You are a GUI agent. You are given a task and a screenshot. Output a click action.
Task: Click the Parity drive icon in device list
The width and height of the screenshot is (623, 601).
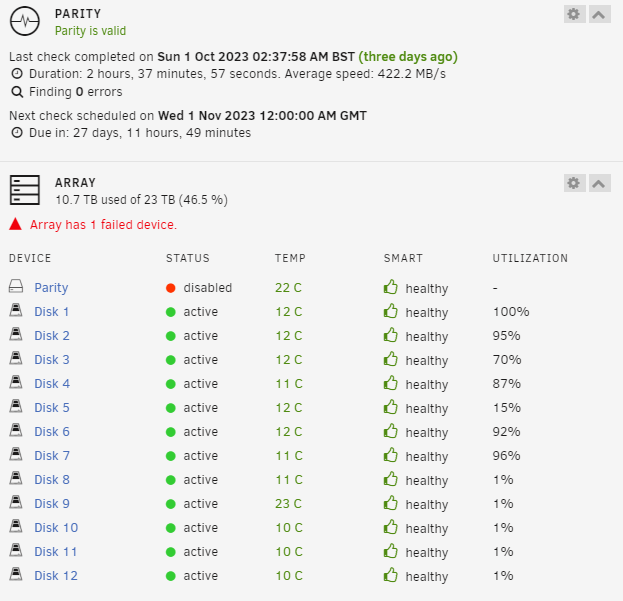(16, 286)
